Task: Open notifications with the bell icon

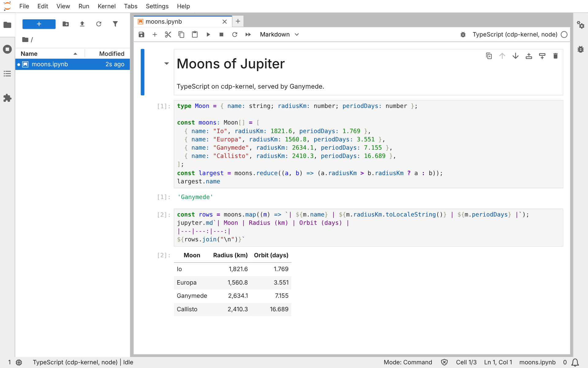Action: coord(575,362)
